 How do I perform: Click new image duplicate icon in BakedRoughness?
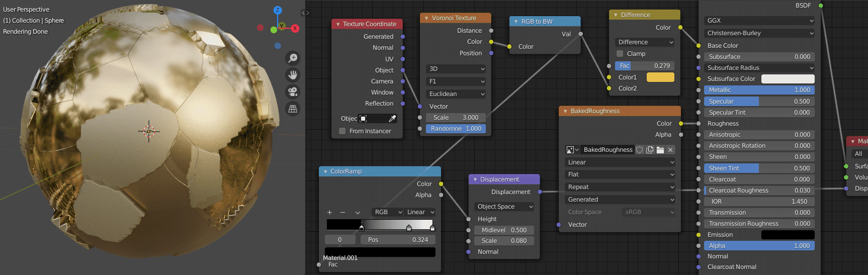point(650,150)
